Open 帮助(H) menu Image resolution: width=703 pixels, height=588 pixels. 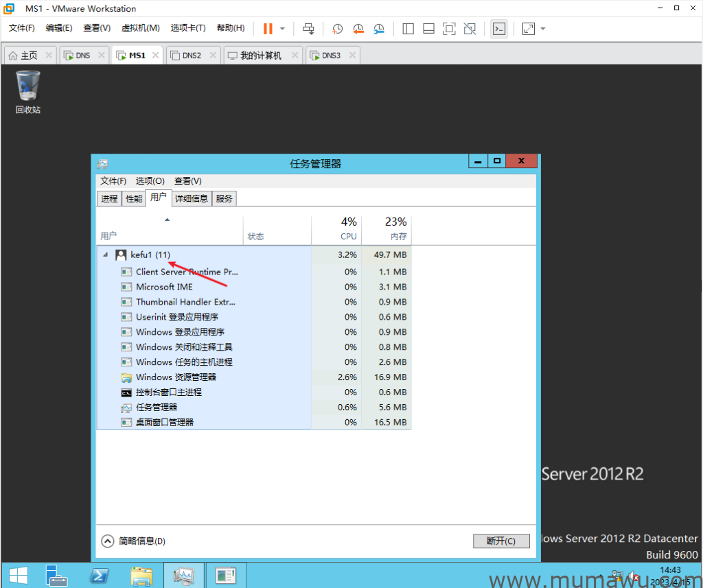(231, 27)
